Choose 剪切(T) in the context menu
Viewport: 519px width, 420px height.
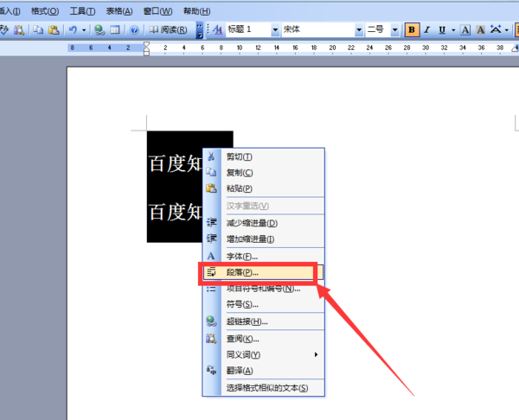tap(264, 156)
